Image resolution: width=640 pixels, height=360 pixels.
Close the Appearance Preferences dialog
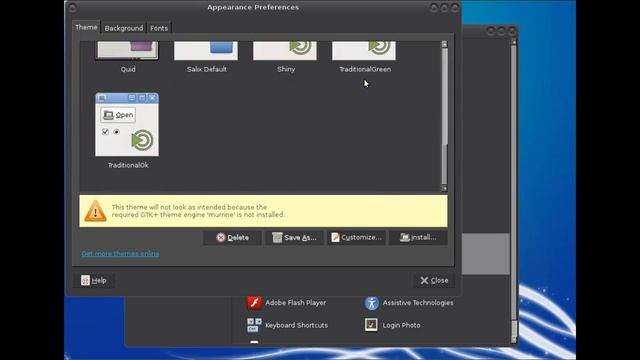pyautogui.click(x=434, y=280)
